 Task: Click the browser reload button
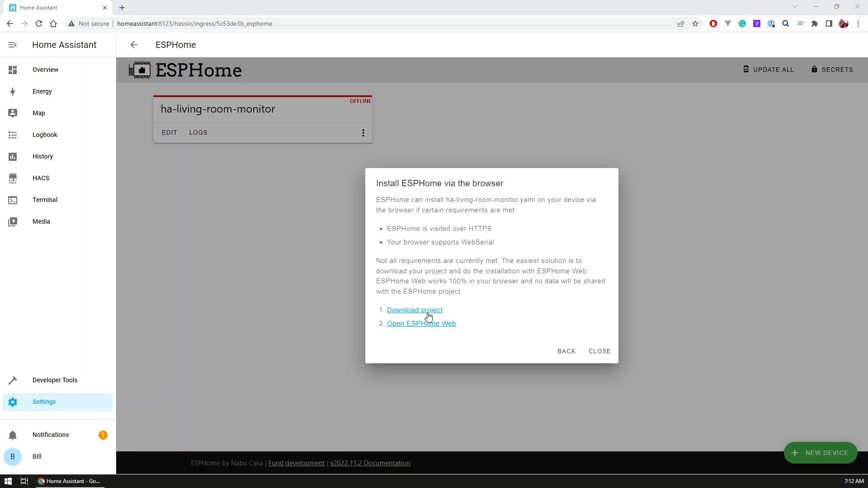coord(39,23)
